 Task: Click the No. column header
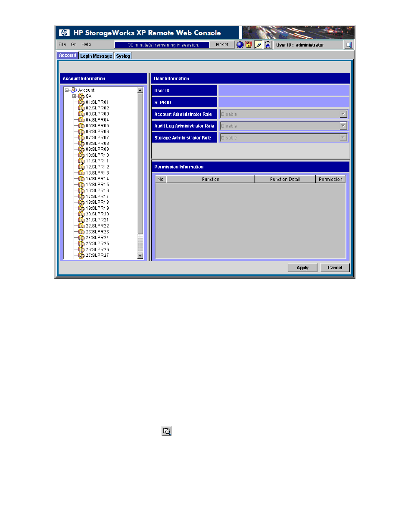161,179
